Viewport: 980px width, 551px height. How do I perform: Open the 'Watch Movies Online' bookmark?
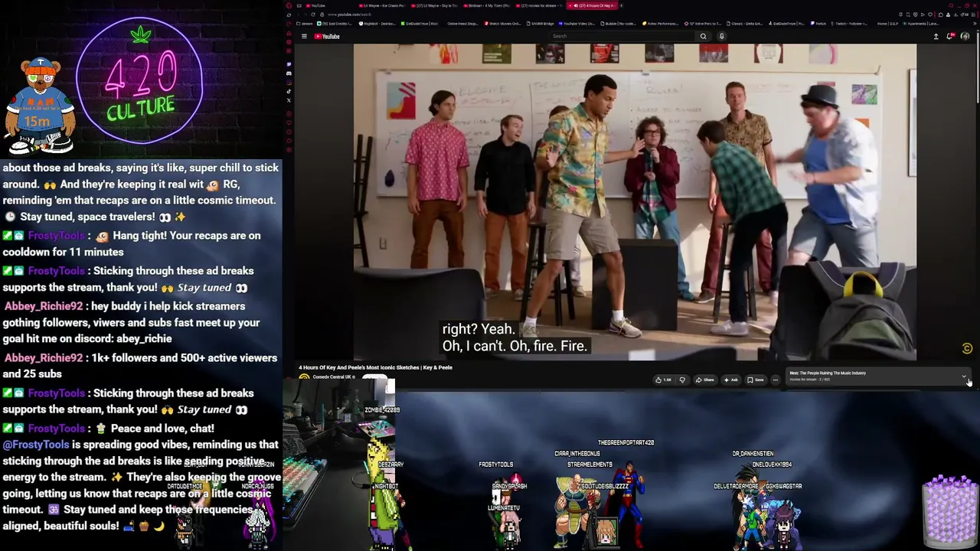[x=503, y=24]
